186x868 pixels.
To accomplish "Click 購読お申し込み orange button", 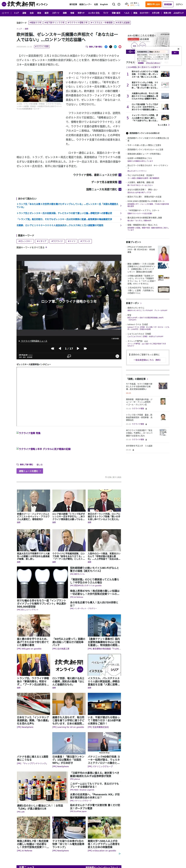I will tap(153, 4).
